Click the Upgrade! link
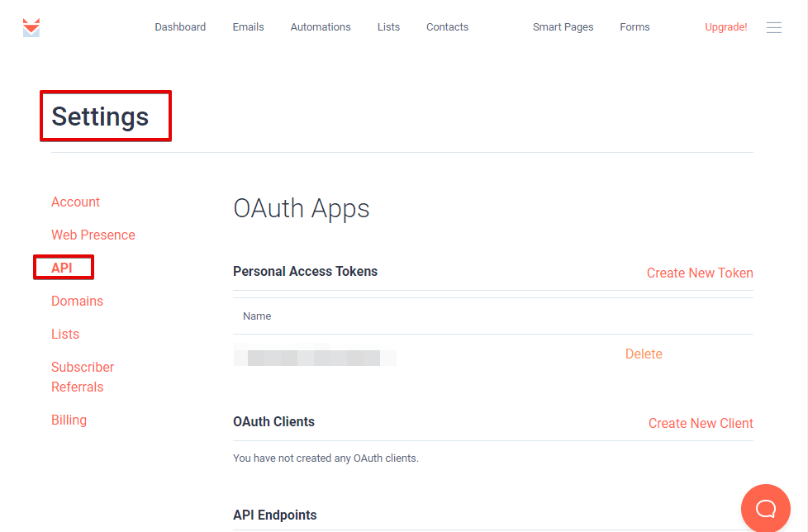Image resolution: width=808 pixels, height=532 pixels. point(725,26)
